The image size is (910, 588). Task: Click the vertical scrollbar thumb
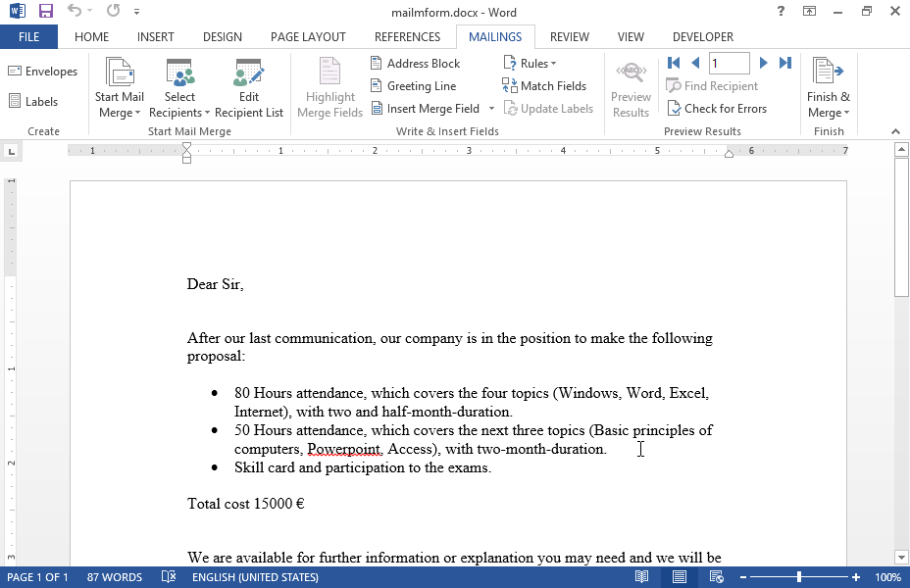coord(901,228)
